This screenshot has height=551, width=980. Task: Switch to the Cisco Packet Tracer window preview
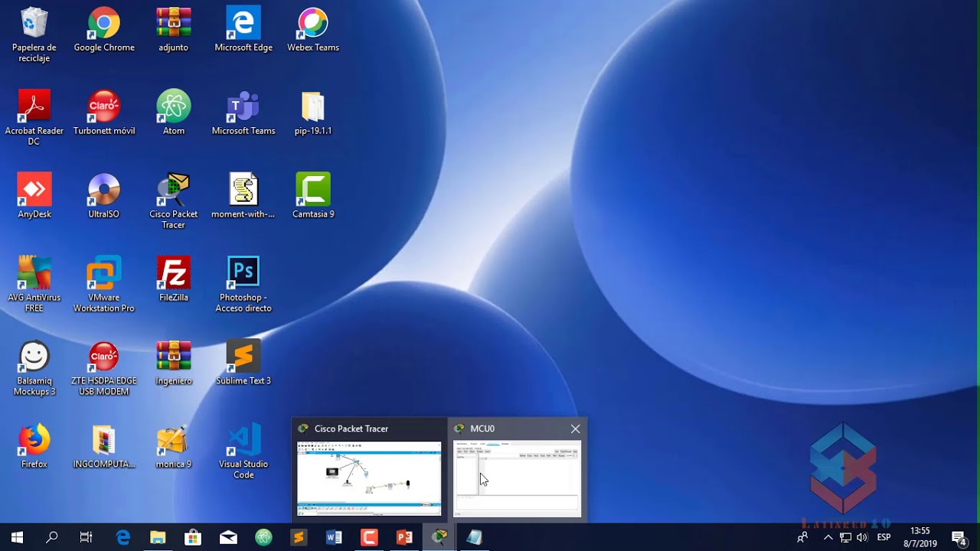pyautogui.click(x=369, y=478)
